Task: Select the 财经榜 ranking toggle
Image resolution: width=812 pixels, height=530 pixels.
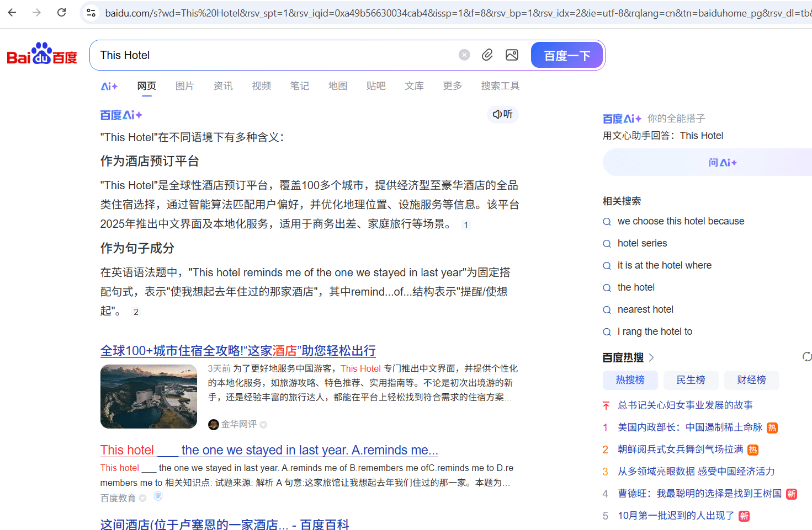Action: [x=751, y=380]
